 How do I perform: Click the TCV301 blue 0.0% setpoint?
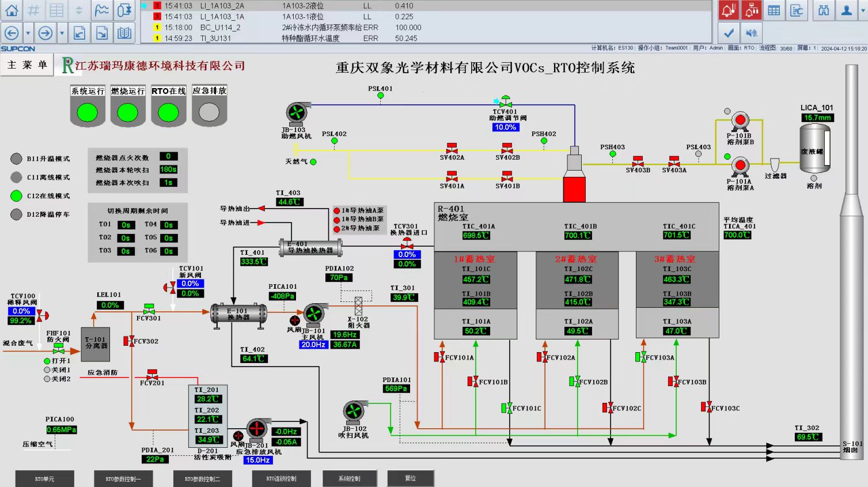[x=407, y=254]
